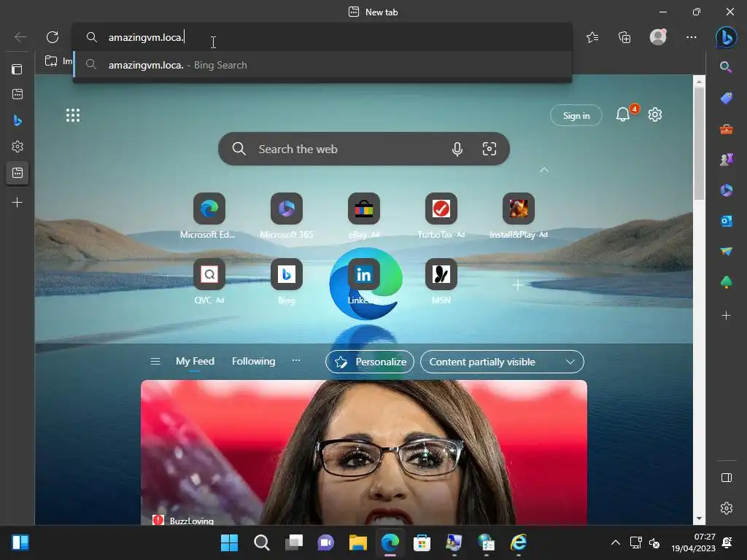The height and width of the screenshot is (560, 747).
Task: Open File Explorer from taskbar
Action: [x=357, y=542]
